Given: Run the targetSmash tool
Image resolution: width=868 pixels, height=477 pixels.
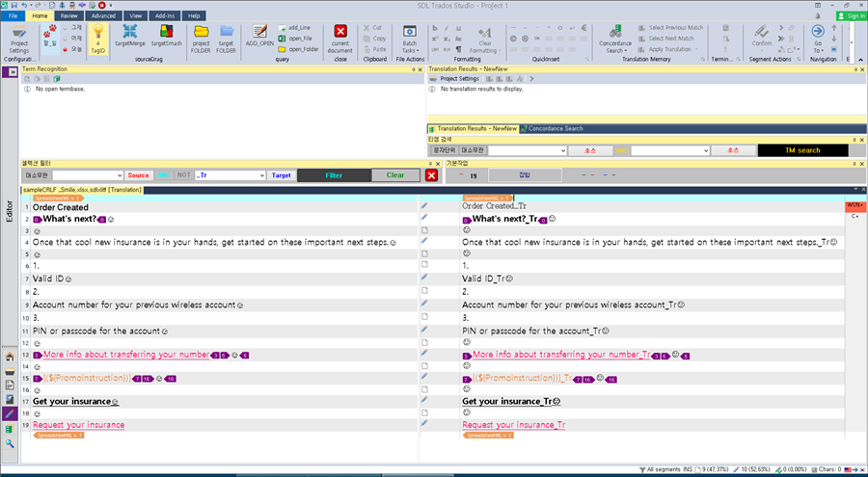Looking at the screenshot, I should point(167,35).
